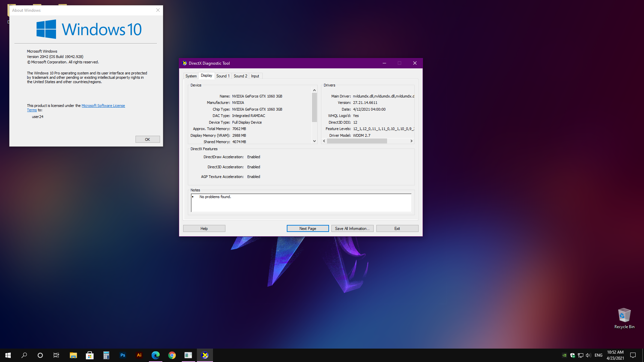Click Version 20H2 OS Build text
Viewport: 644px width, 362px height.
point(55,57)
